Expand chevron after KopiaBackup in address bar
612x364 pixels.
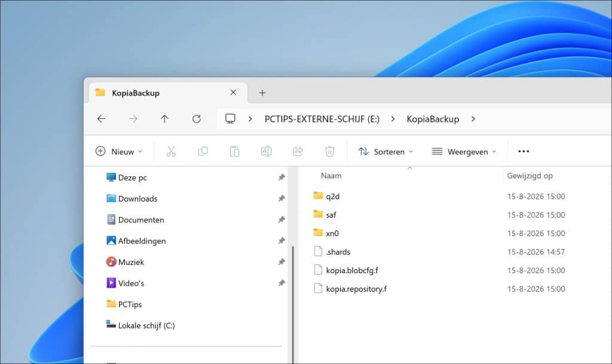pos(473,119)
